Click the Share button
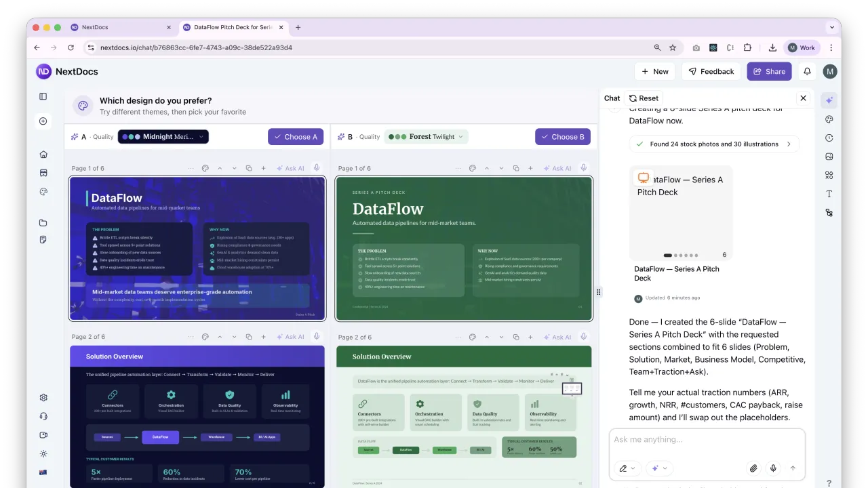Viewport: 868px width, 488px height. pos(769,71)
